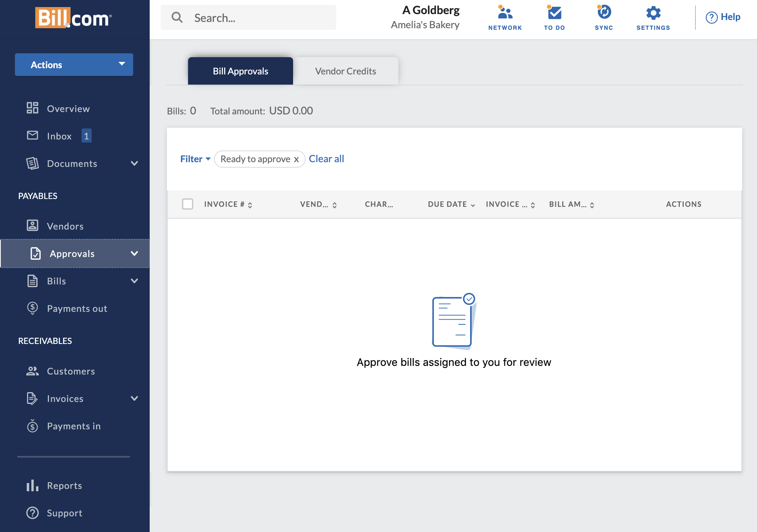The width and height of the screenshot is (757, 532).
Task: Sort by Bill Amount column
Action: point(572,204)
